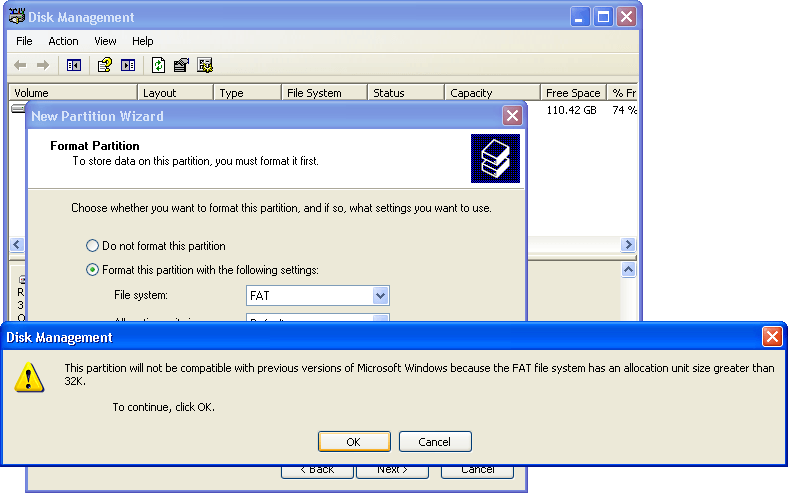Click the Forward arrow in the toolbar
Screen dimensions: 788x493
point(43,65)
